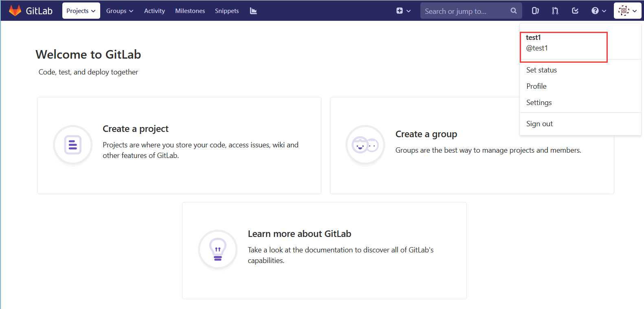644x309 pixels.
Task: Expand the Help question-mark menu
Action: click(x=599, y=11)
